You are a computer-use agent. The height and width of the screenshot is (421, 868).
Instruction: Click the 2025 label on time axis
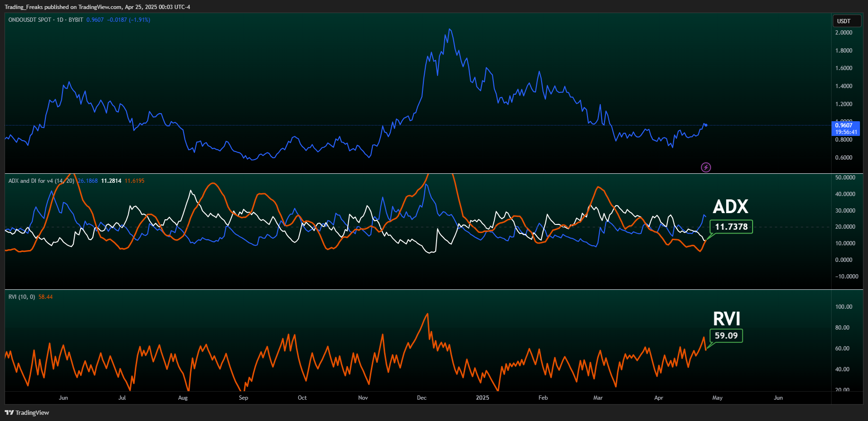(482, 398)
